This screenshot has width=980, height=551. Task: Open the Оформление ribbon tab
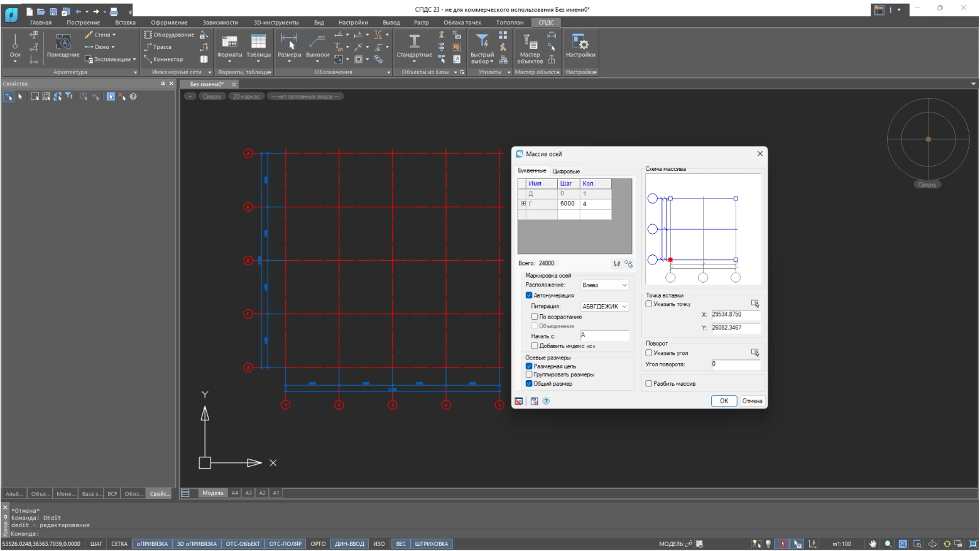[x=169, y=23]
